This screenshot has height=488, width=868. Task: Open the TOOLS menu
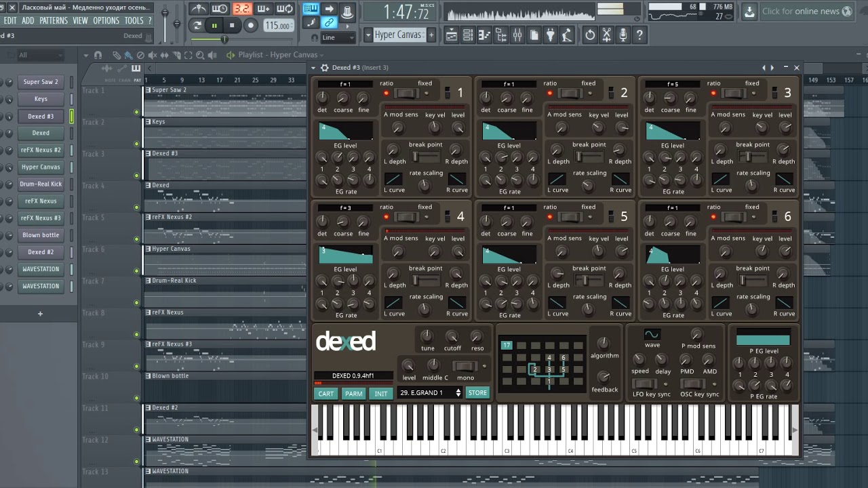[134, 20]
